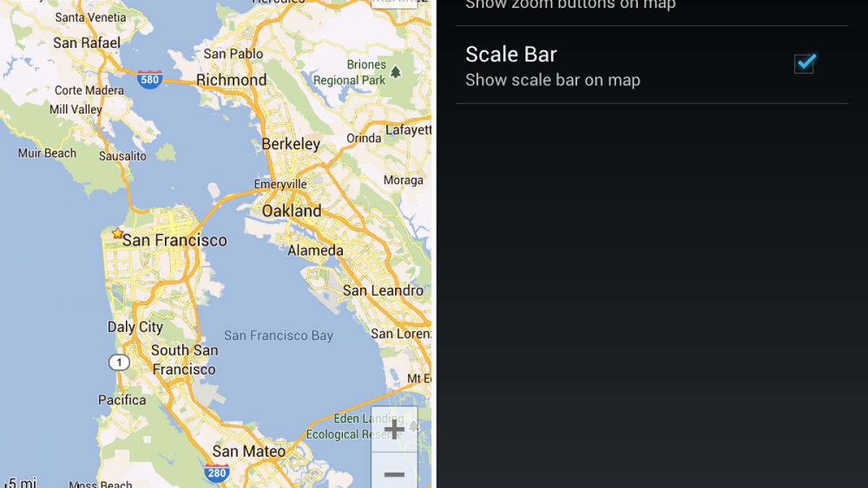
Task: Click the San Mateo city label
Action: 249,452
